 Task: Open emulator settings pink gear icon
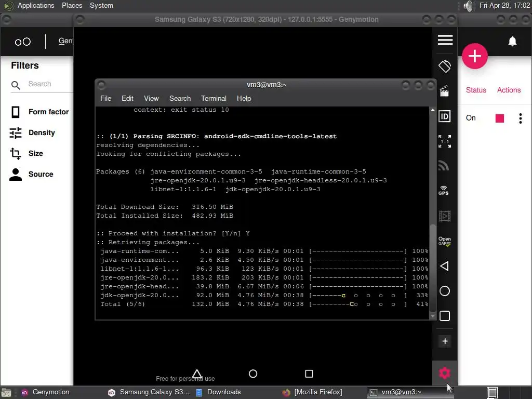[445, 373]
